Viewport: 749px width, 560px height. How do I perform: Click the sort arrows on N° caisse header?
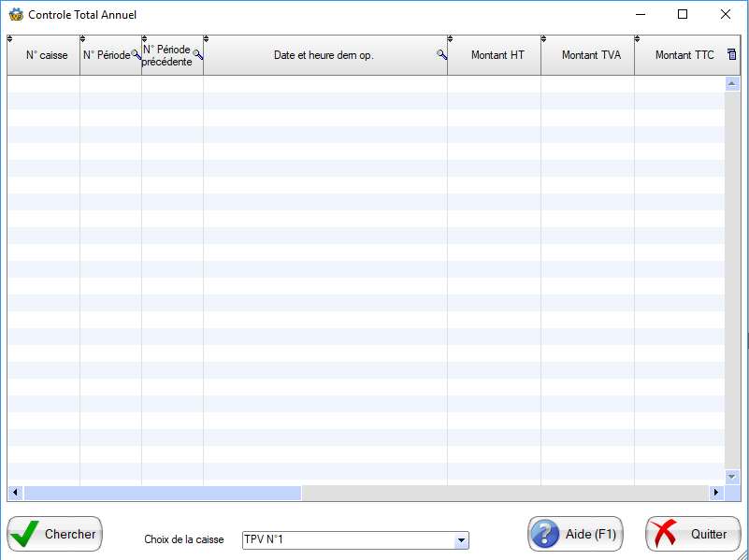click(10, 39)
